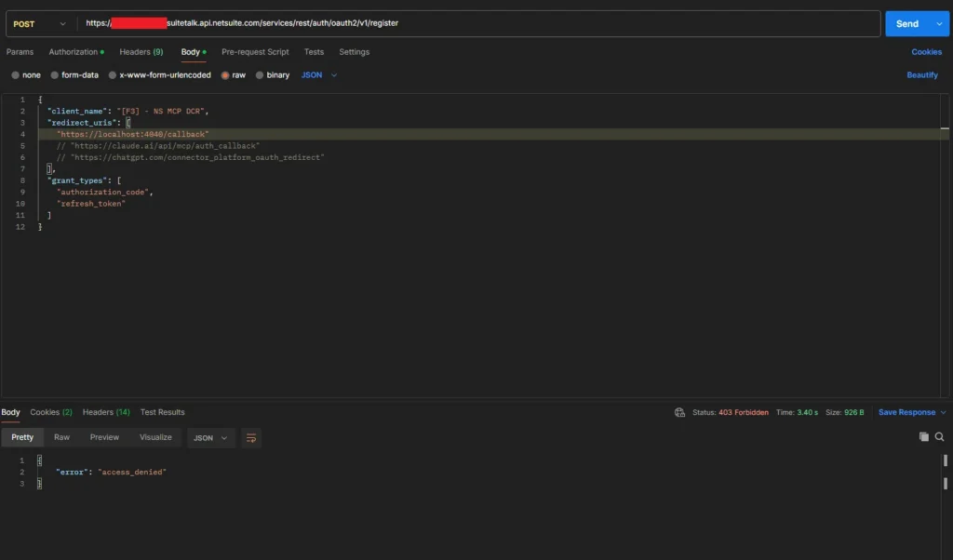
Task: Copy the response body with the copy icon
Action: [x=923, y=436]
